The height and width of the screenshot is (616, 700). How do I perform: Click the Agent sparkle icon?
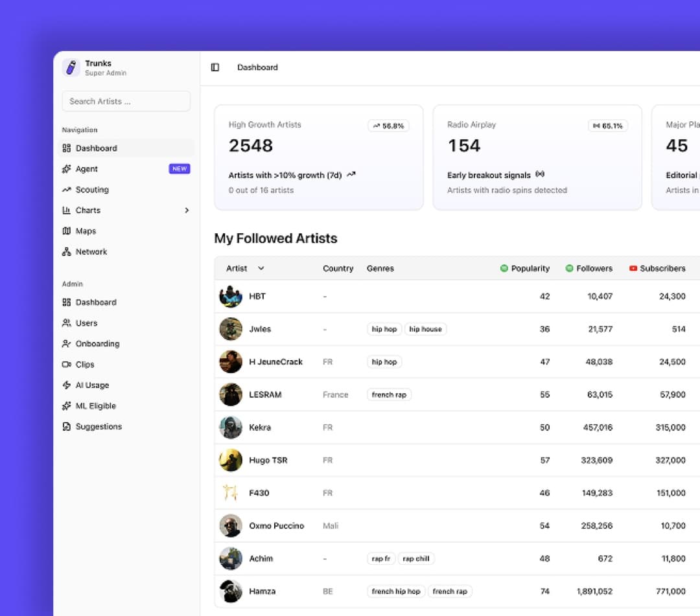(67, 168)
